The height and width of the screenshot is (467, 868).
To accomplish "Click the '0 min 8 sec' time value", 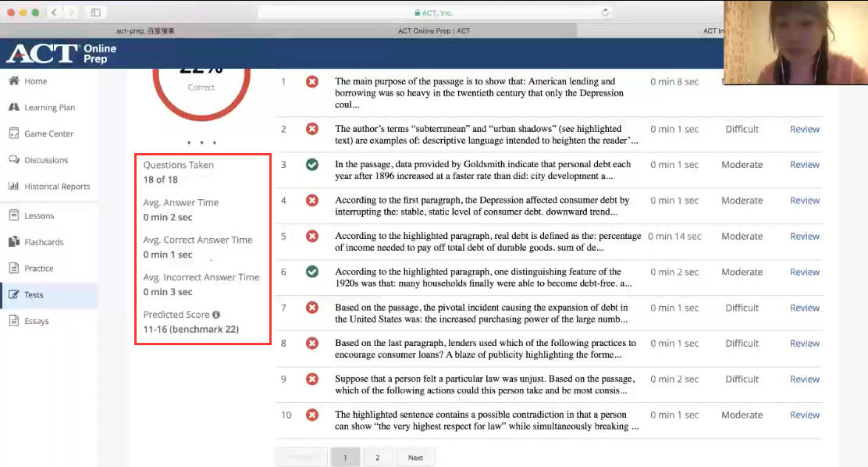I will tap(674, 81).
